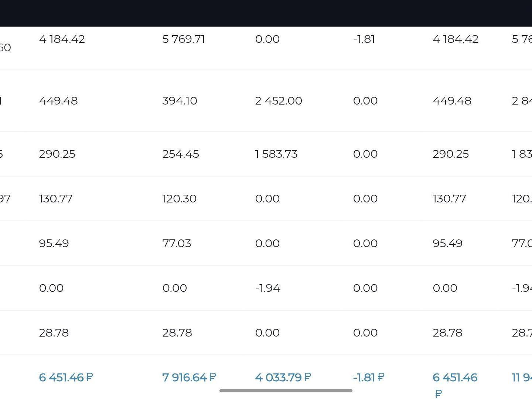Select the 449.48 cell beside 394.10

[x=58, y=101]
